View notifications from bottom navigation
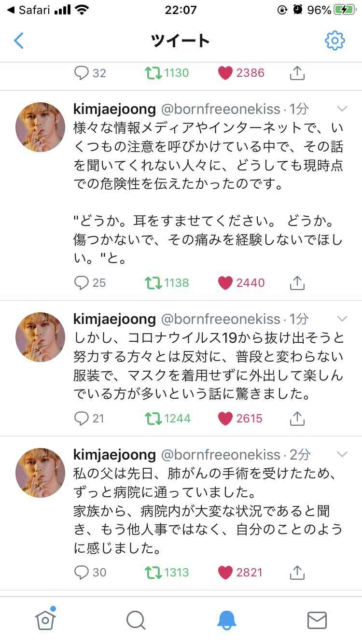The width and height of the screenshot is (362, 644). 226,621
